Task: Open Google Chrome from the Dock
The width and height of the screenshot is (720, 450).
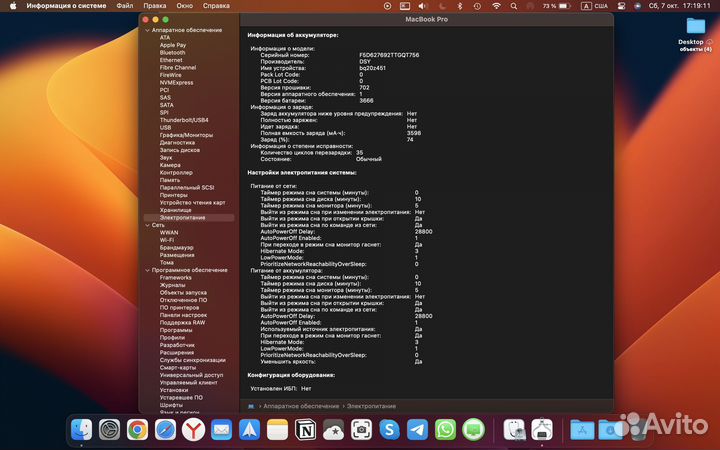Action: tap(138, 430)
